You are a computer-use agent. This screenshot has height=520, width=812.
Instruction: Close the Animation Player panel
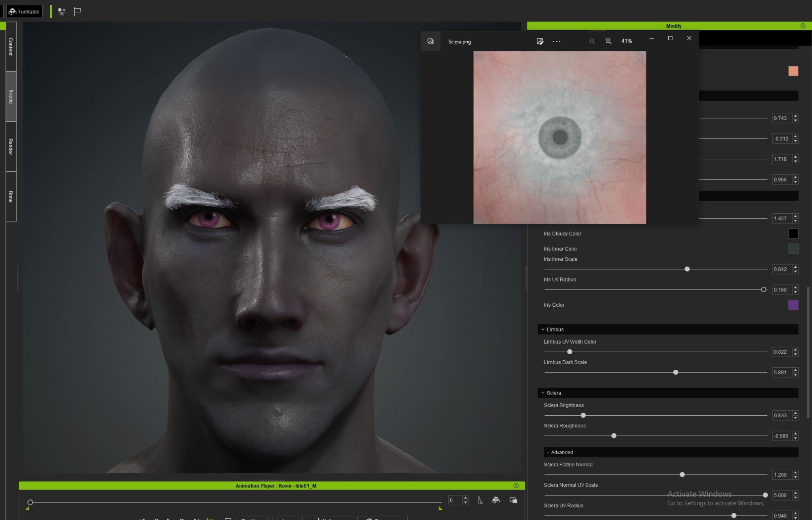pos(516,485)
